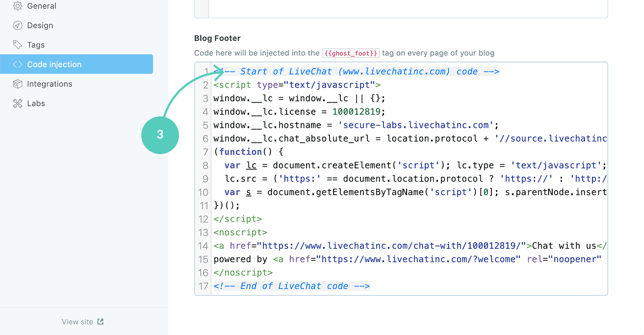Click the General gear icon
644x335 pixels.
click(x=18, y=6)
